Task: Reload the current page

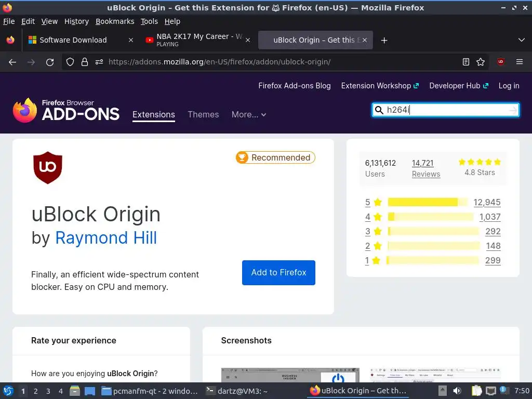Action: tap(50, 62)
